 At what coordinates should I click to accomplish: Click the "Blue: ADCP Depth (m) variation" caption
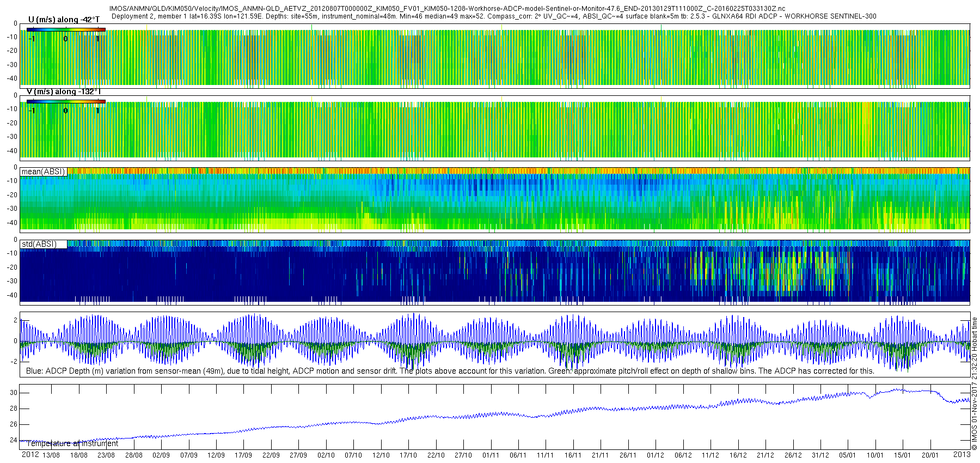click(450, 371)
